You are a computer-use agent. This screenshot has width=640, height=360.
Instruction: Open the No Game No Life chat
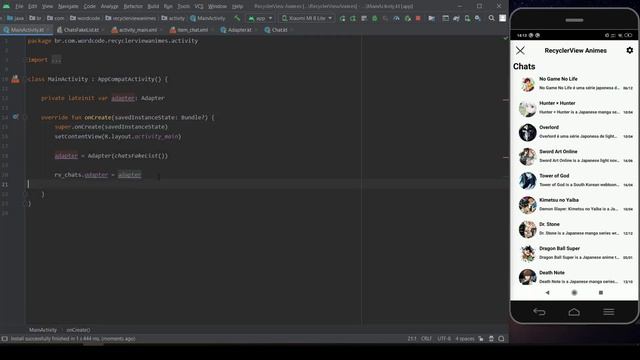tap(574, 84)
